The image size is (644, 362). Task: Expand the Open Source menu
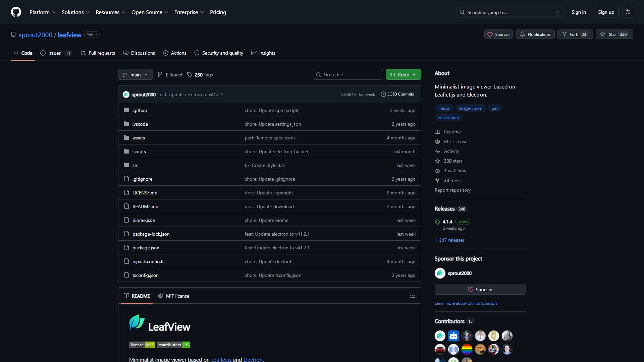coord(150,12)
